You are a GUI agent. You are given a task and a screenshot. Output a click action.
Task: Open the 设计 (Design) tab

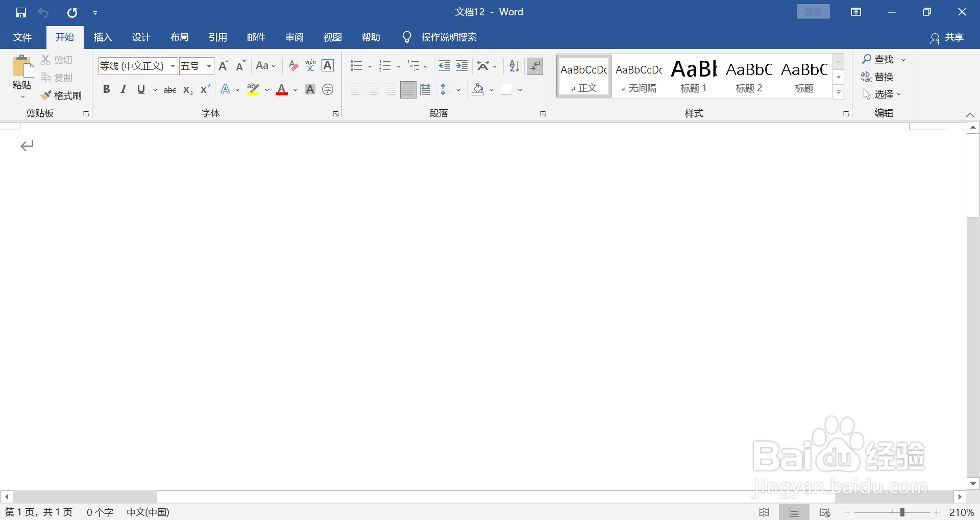pyautogui.click(x=141, y=37)
